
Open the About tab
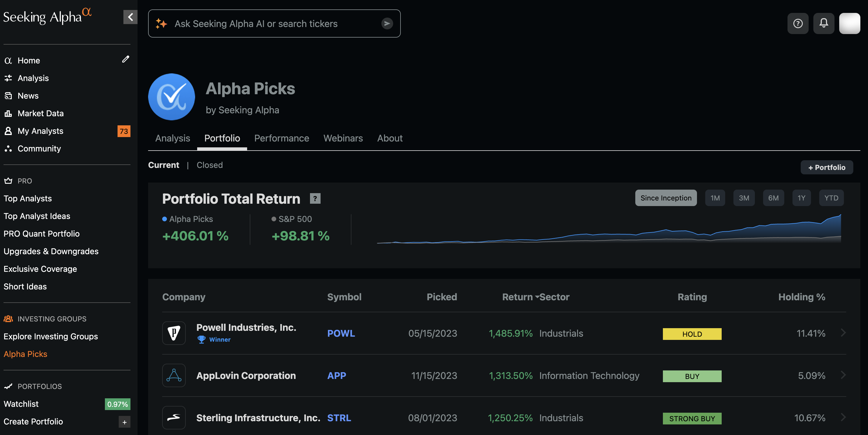coord(390,138)
